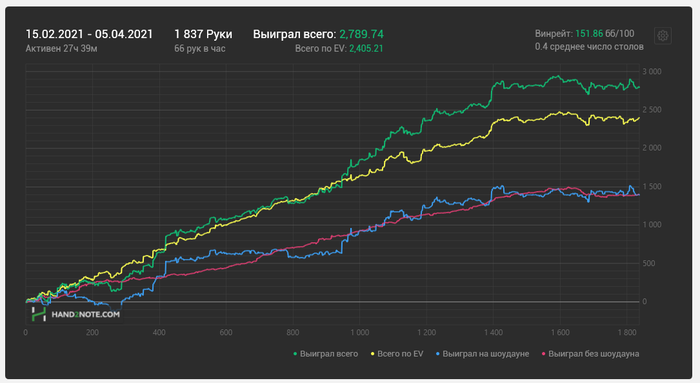Viewport: 700px width, 383px height.
Task: Toggle the blue 'Выиграл на шоудауне' legend entry
Action: [x=482, y=354]
